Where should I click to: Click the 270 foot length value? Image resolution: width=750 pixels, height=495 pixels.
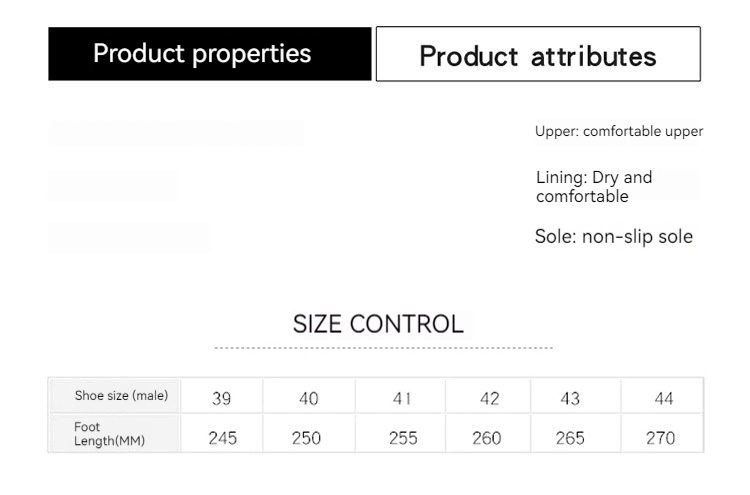click(661, 438)
